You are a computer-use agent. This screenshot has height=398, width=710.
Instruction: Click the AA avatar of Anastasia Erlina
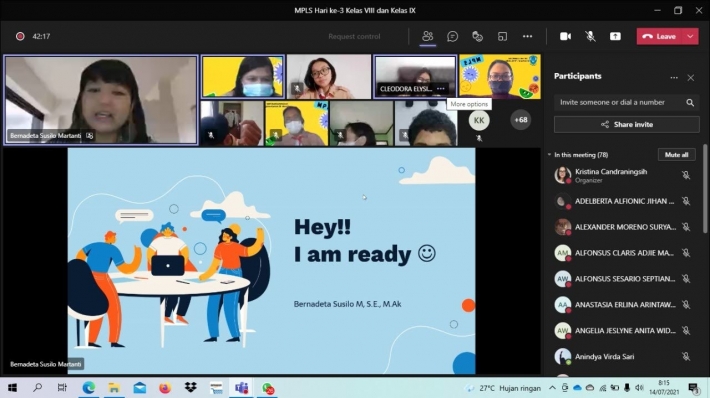click(x=562, y=305)
